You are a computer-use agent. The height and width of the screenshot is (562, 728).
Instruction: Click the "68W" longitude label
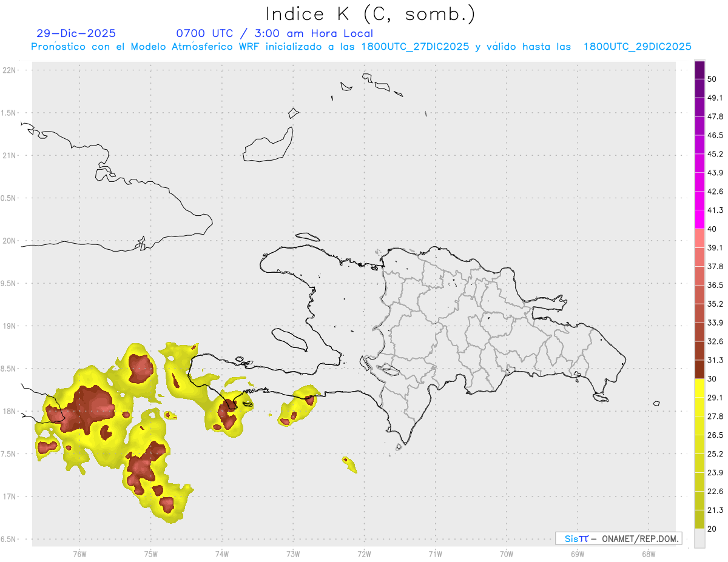coord(649,554)
